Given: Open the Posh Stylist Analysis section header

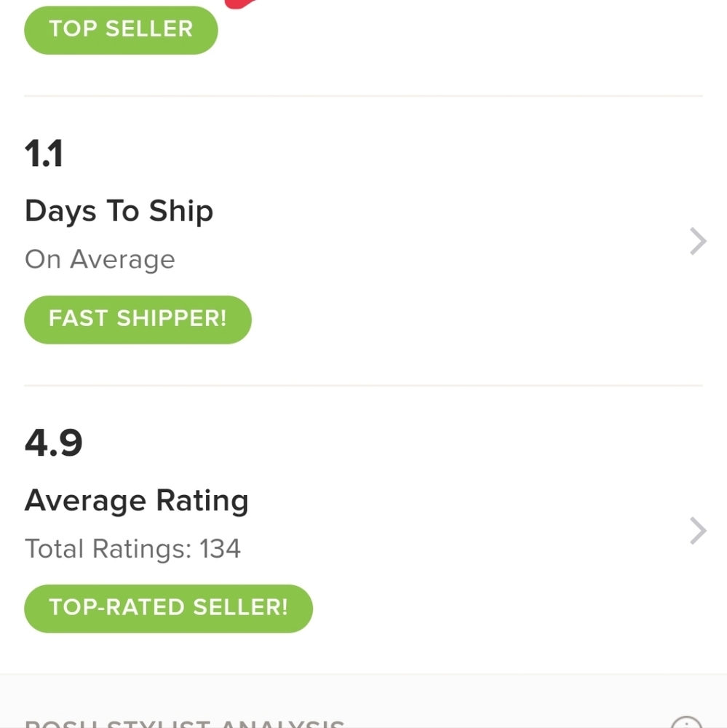Looking at the screenshot, I should 184,723.
